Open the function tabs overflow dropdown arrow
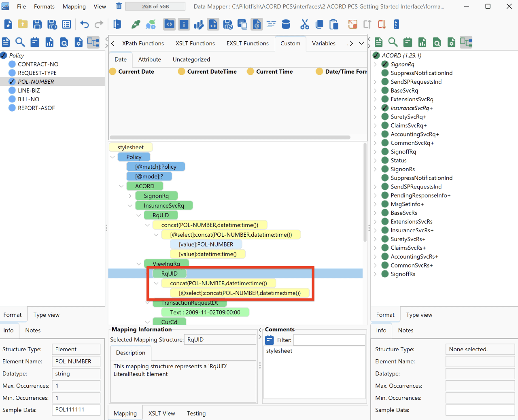 point(361,43)
